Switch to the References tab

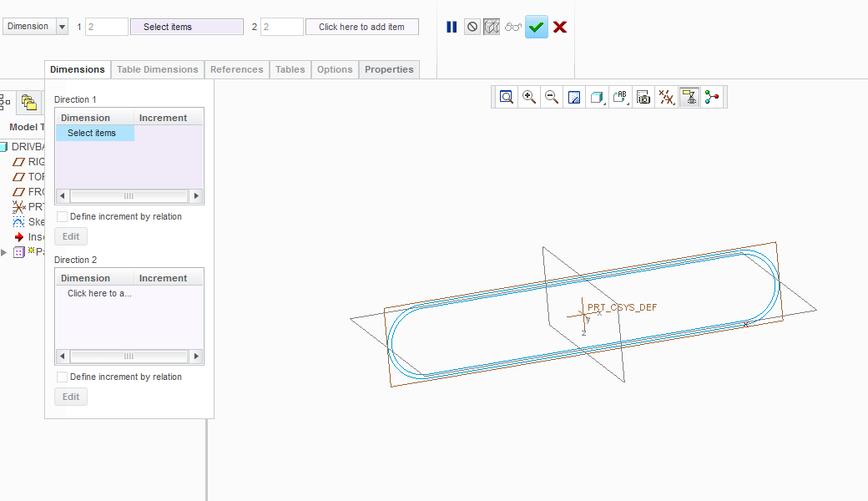pos(236,69)
